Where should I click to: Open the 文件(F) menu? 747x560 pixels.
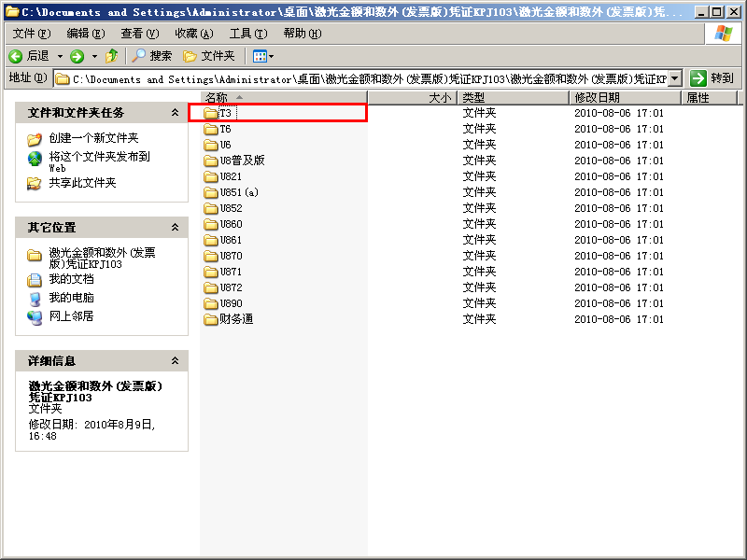[x=32, y=34]
